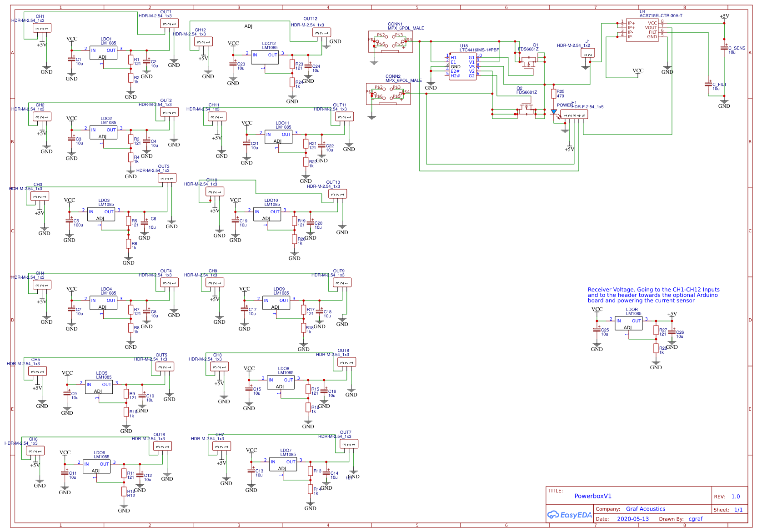Screen dimensions: 757x532
Task: Click the J1 two-pin header symbol
Action: (588, 54)
